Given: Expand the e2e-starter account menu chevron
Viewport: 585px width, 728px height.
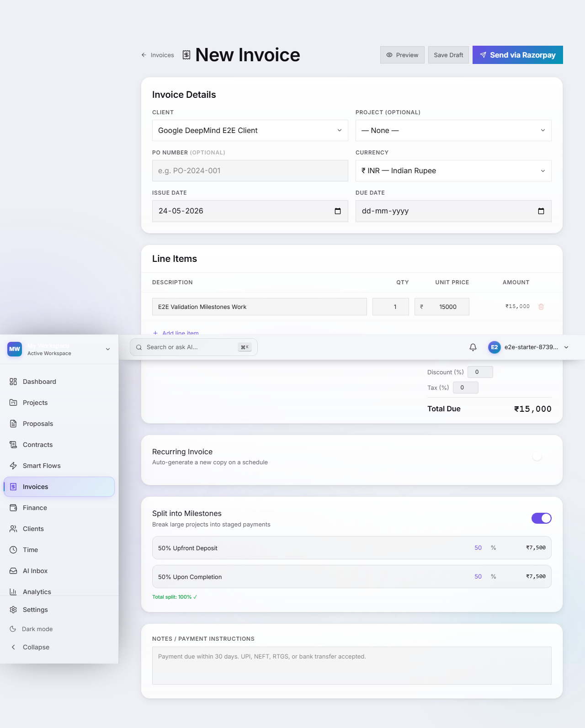Looking at the screenshot, I should (x=566, y=347).
